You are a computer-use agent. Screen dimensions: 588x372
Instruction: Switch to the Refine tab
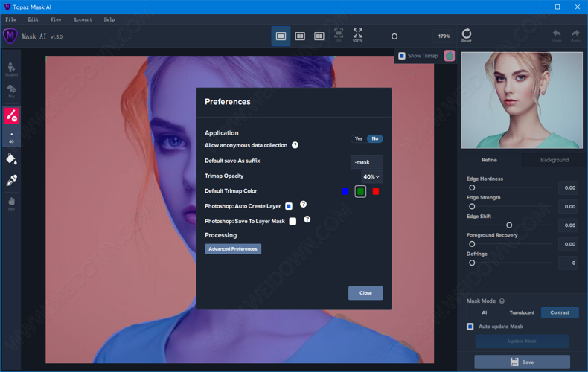[x=489, y=160]
